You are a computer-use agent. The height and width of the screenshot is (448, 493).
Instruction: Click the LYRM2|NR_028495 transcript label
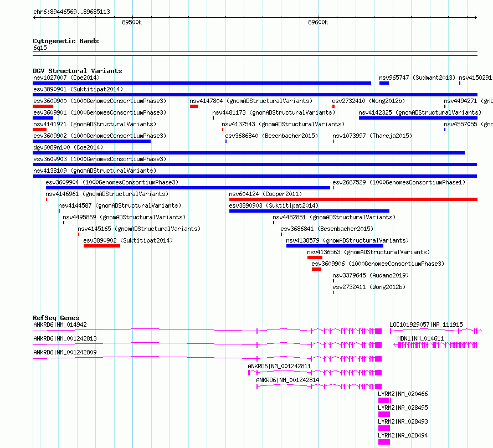[x=403, y=408]
